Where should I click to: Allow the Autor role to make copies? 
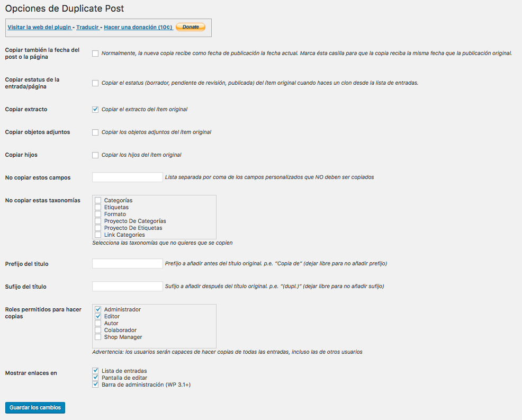point(98,323)
